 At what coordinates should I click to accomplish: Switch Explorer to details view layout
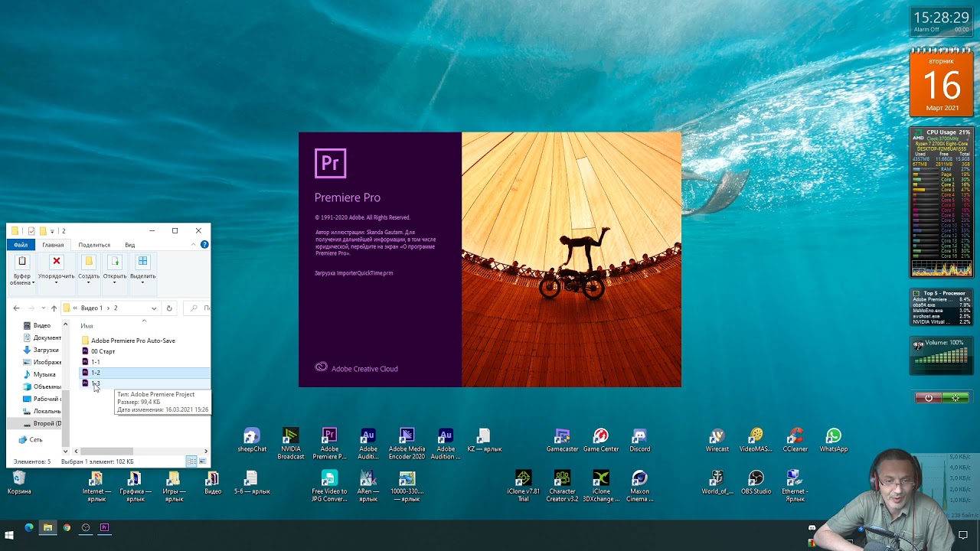pyautogui.click(x=191, y=461)
